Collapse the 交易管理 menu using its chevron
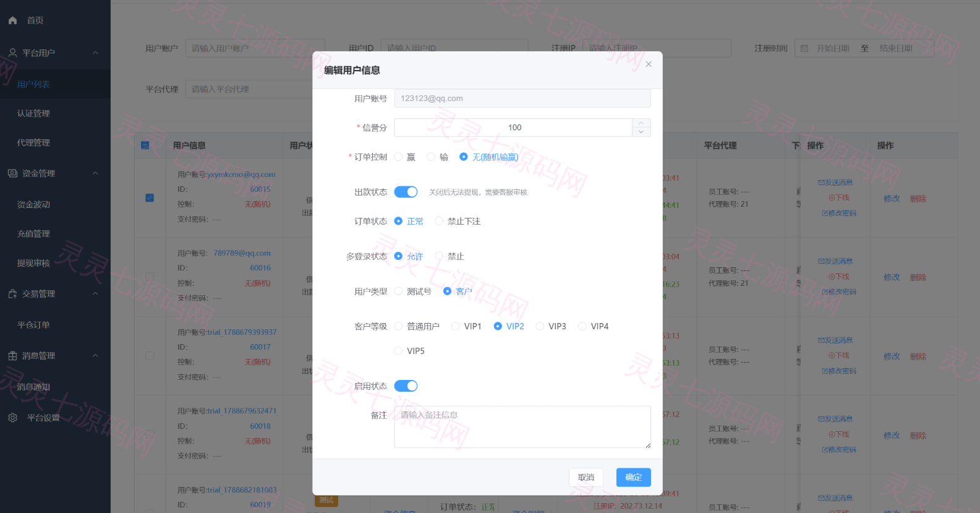The width and height of the screenshot is (980, 513). [95, 294]
